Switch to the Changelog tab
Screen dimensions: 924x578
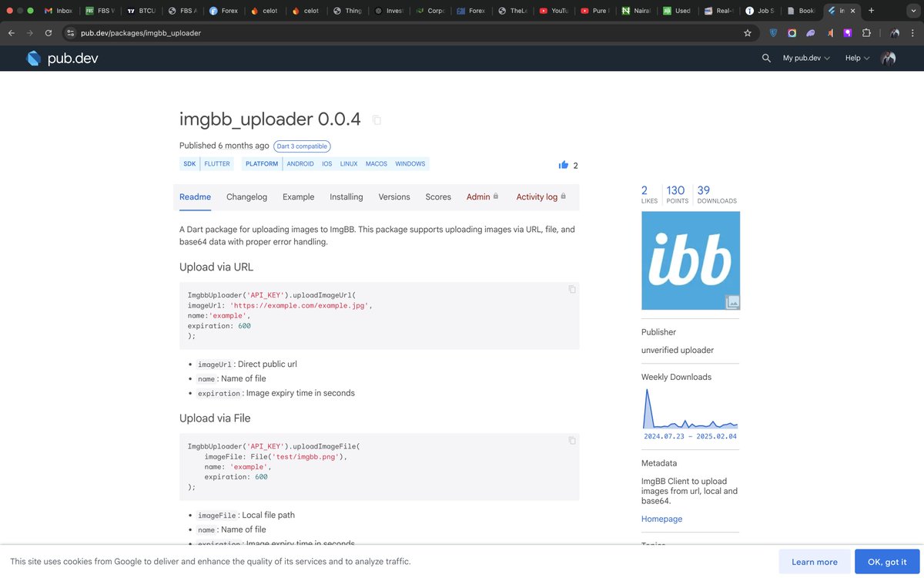(246, 197)
